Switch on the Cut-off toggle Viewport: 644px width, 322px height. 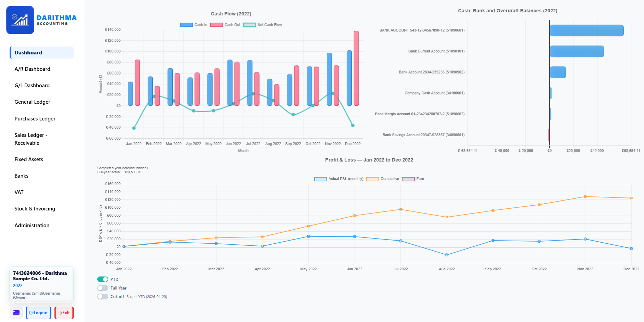(x=103, y=297)
